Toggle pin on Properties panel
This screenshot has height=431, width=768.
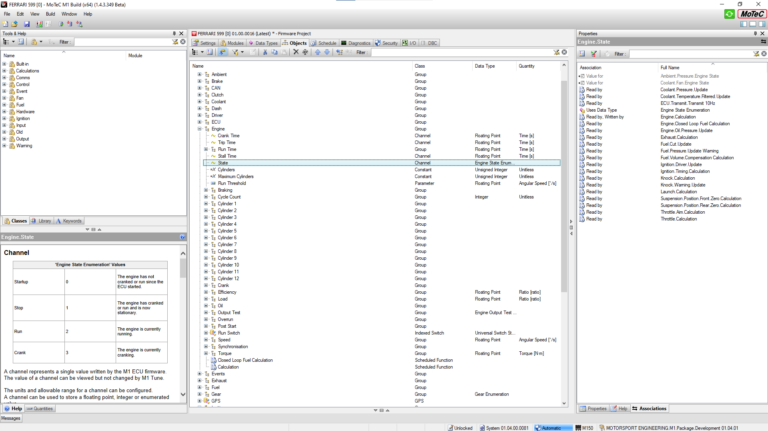coord(755,33)
